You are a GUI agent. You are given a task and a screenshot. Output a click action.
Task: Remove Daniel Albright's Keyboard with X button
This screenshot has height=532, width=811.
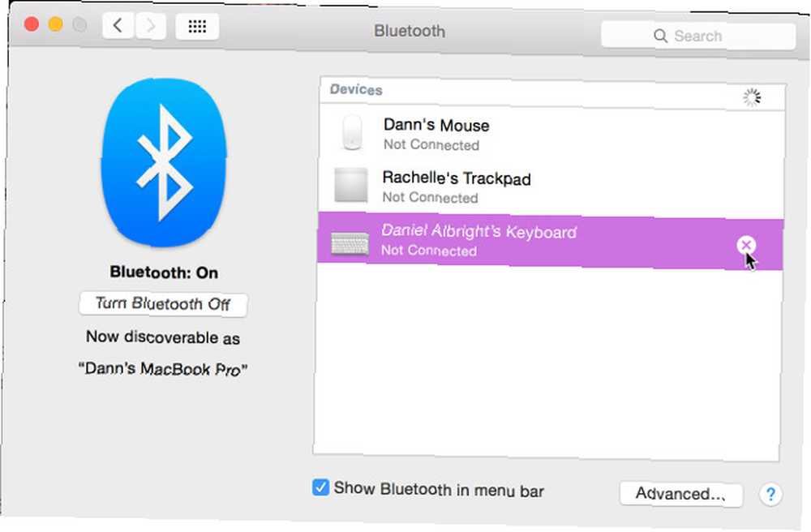click(746, 245)
